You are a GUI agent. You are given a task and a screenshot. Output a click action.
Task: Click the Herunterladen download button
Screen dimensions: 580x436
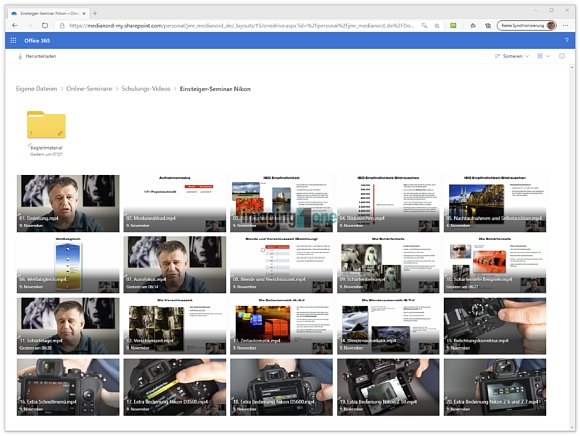(37, 56)
